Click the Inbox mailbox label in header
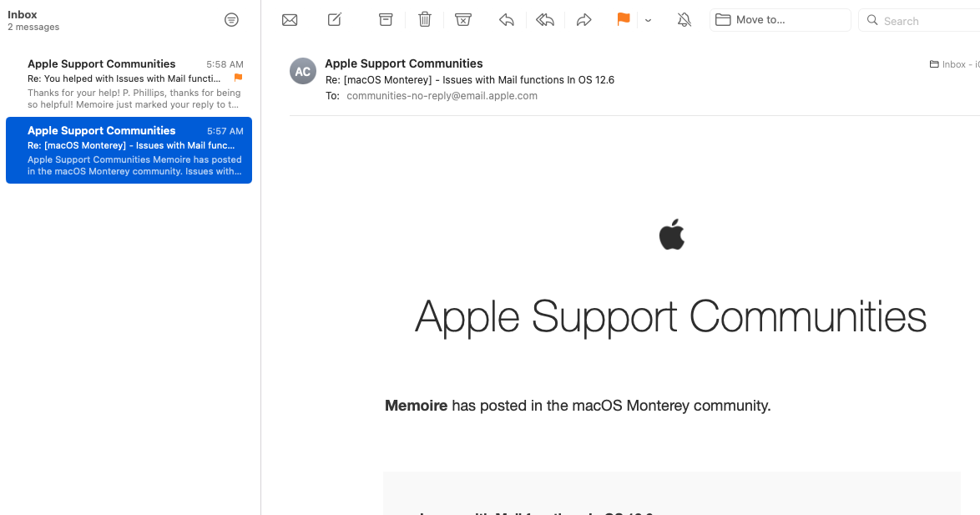This screenshot has width=980, height=515. [954, 63]
